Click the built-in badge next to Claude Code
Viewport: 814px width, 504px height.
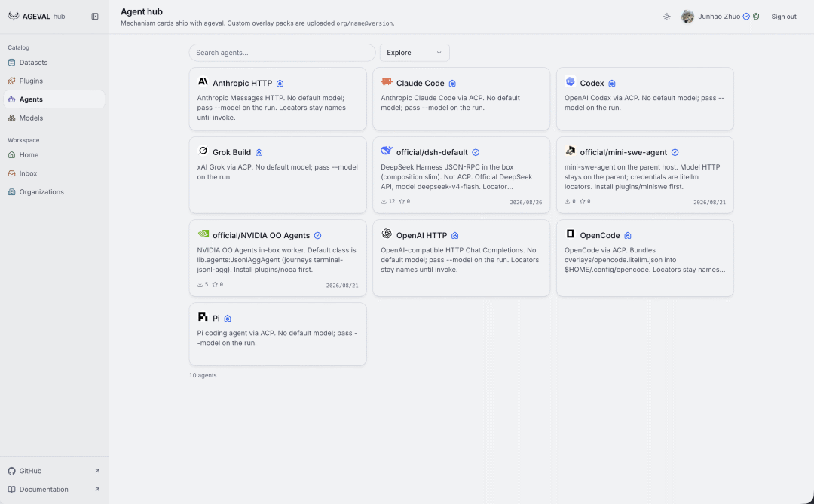click(x=452, y=84)
